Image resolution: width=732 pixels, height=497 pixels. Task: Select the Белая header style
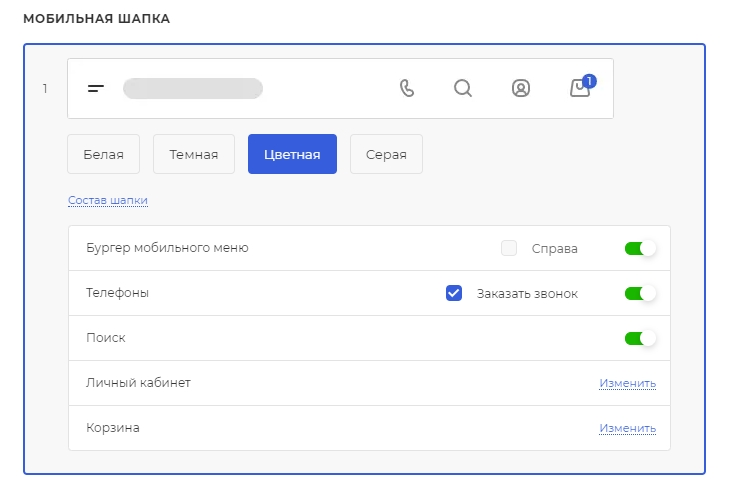pos(104,154)
